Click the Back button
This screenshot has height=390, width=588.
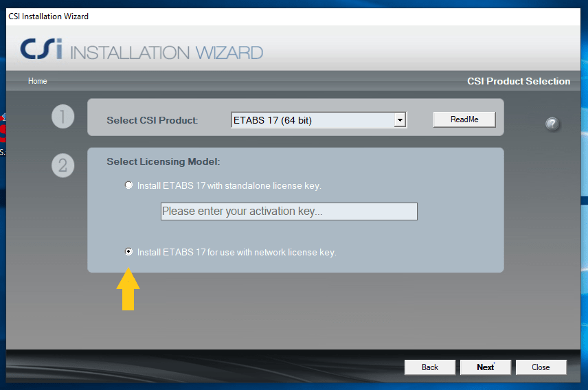[430, 367]
